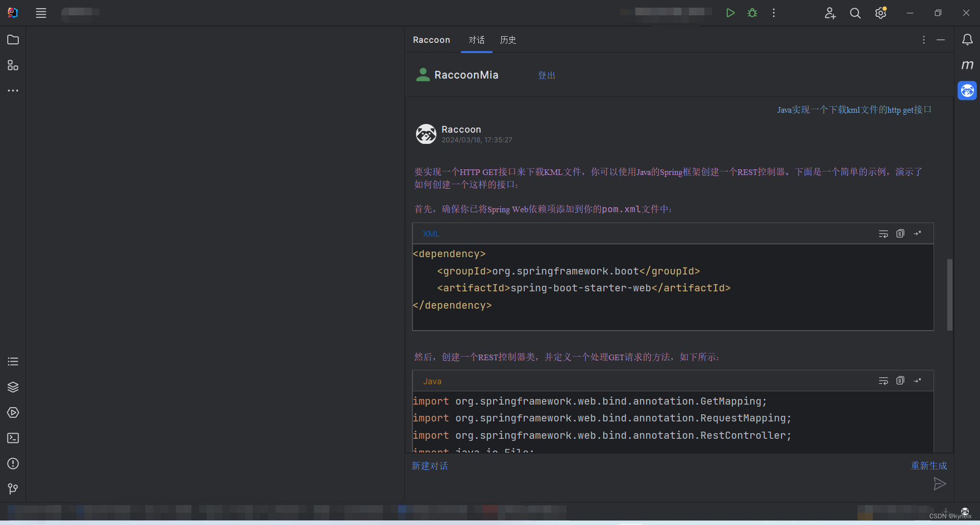Click the RaccoonMia username
This screenshot has width=980, height=525.
(466, 75)
